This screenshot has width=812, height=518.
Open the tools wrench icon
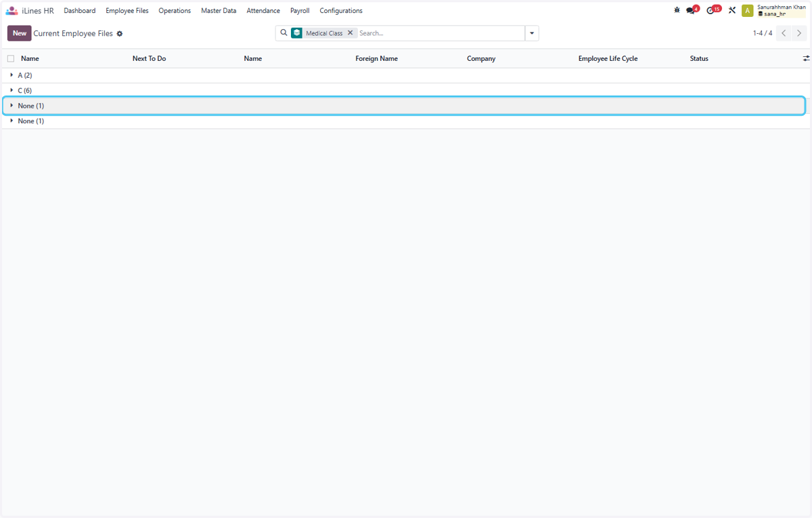(x=732, y=11)
